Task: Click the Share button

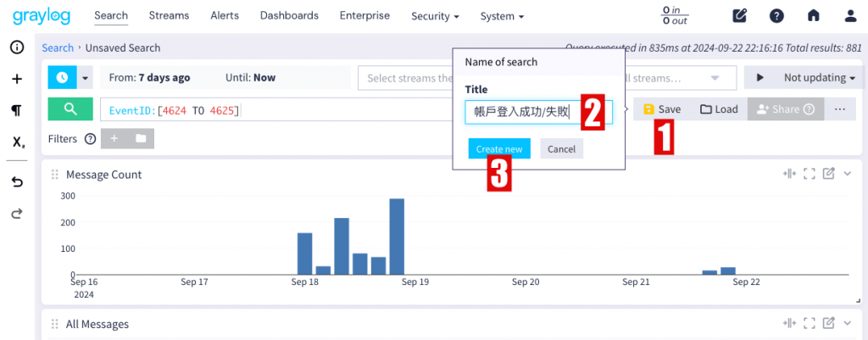Action: 786,109
